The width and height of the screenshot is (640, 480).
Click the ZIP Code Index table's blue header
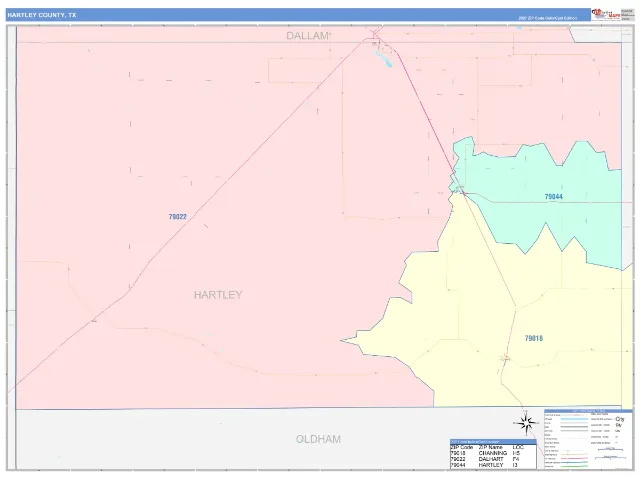(x=493, y=442)
